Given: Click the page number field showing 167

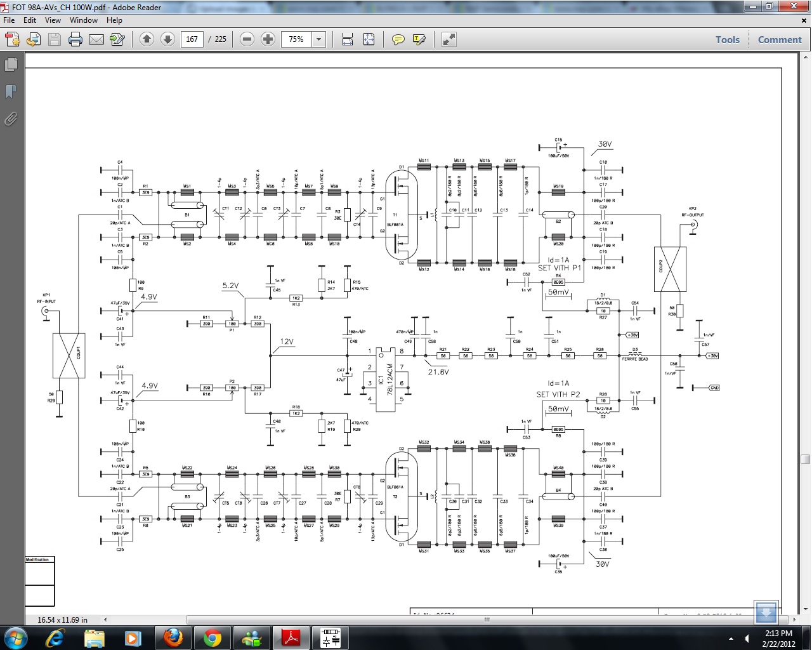Looking at the screenshot, I should click(192, 39).
